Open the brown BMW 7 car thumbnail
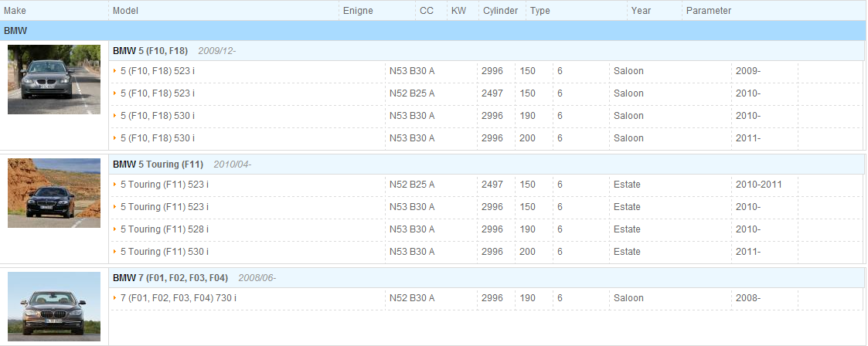The height and width of the screenshot is (346, 868). tap(54, 306)
